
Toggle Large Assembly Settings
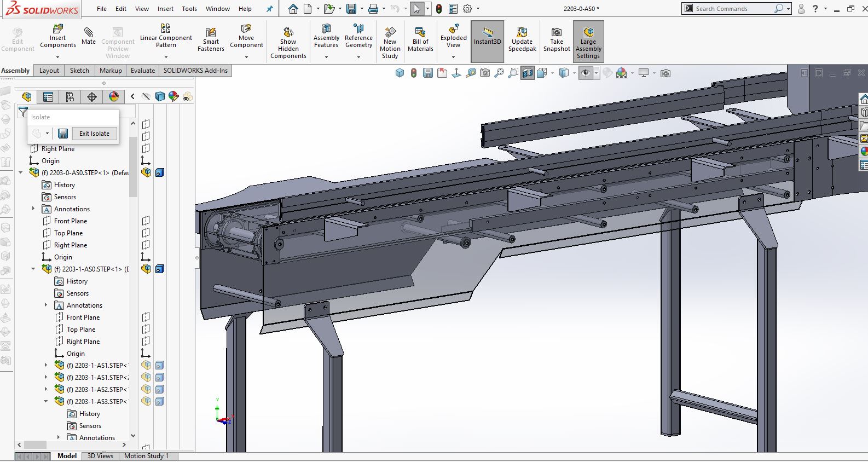[x=588, y=42]
